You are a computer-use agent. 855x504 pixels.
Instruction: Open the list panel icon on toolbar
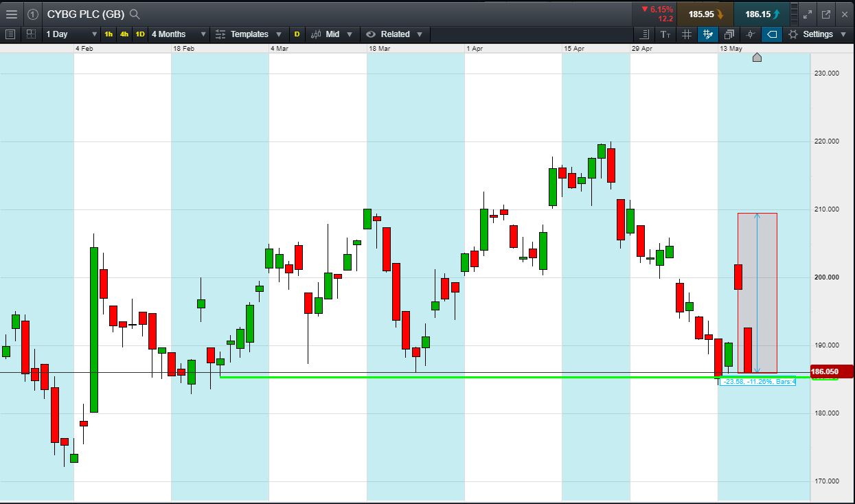[10, 34]
